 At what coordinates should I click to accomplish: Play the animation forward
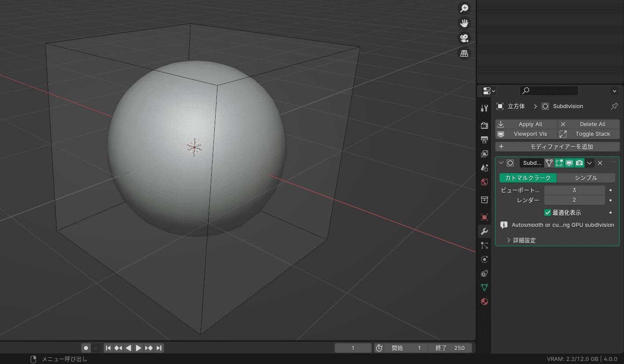pyautogui.click(x=139, y=348)
